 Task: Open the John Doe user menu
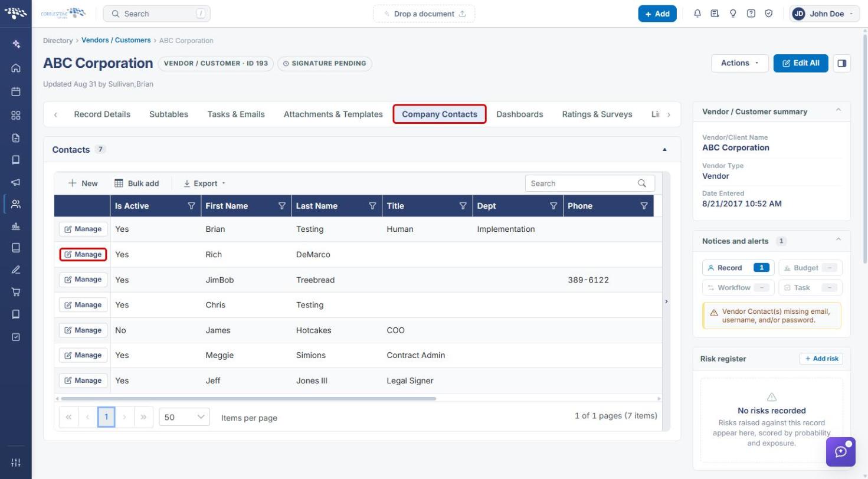[x=824, y=14]
